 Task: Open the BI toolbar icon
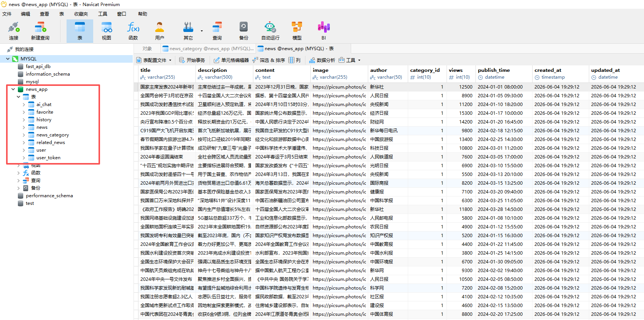point(324,31)
